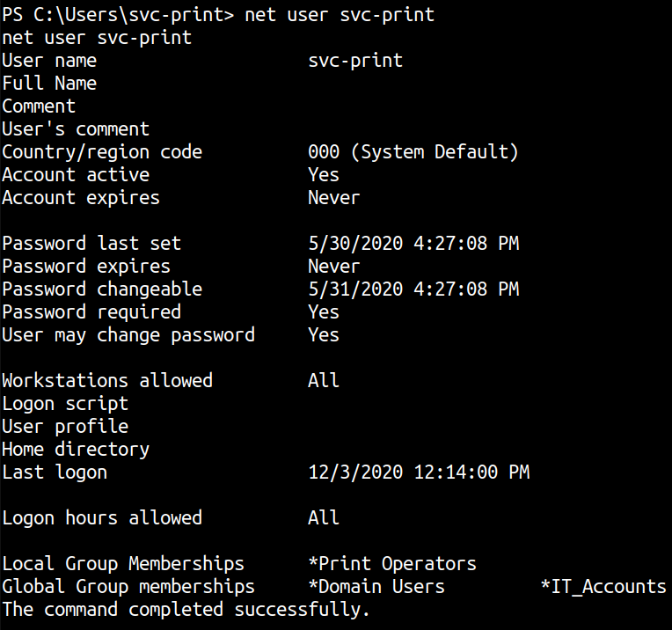The height and width of the screenshot is (630, 672).
Task: Click the PowerShell prompt path C:\Users\svc-print
Action: [130, 15]
